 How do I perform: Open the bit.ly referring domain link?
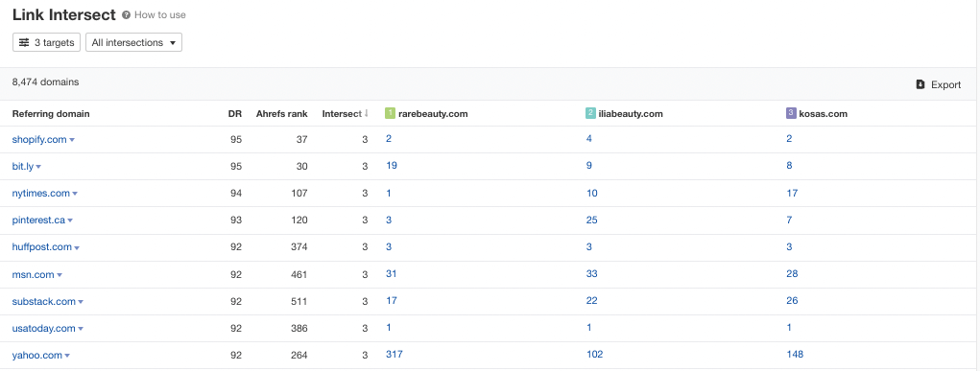pos(22,166)
